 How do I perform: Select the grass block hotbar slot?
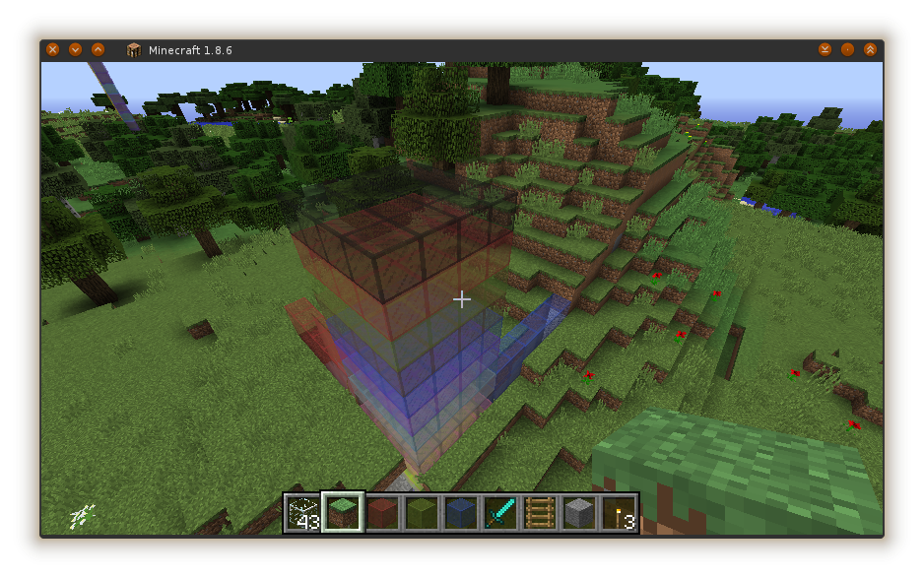[x=343, y=513]
